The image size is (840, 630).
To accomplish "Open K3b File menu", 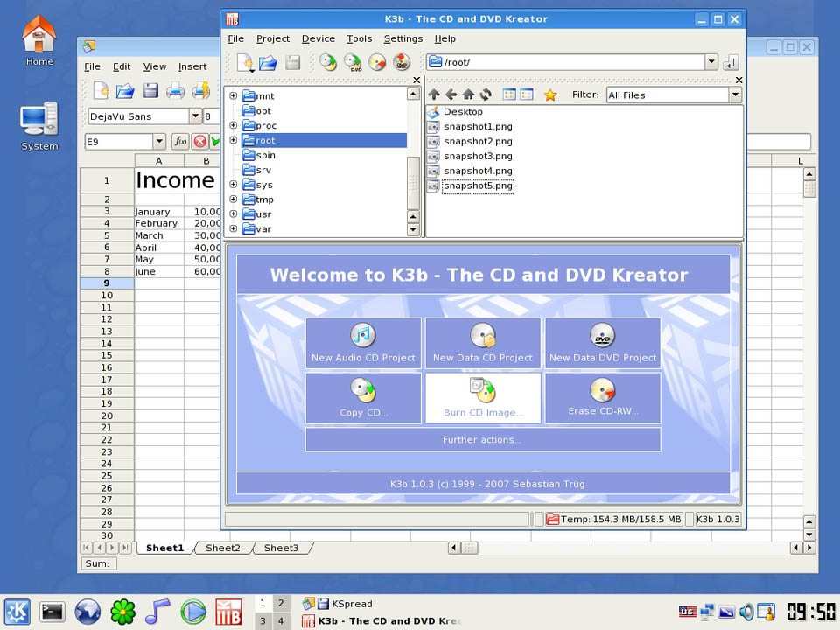I will (235, 38).
